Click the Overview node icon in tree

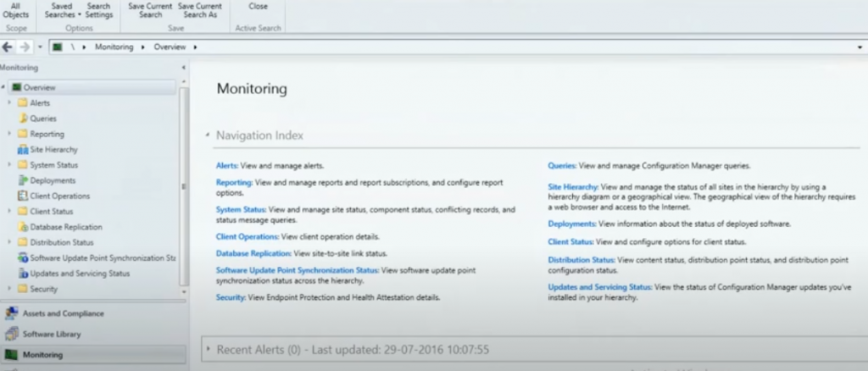[x=17, y=87]
